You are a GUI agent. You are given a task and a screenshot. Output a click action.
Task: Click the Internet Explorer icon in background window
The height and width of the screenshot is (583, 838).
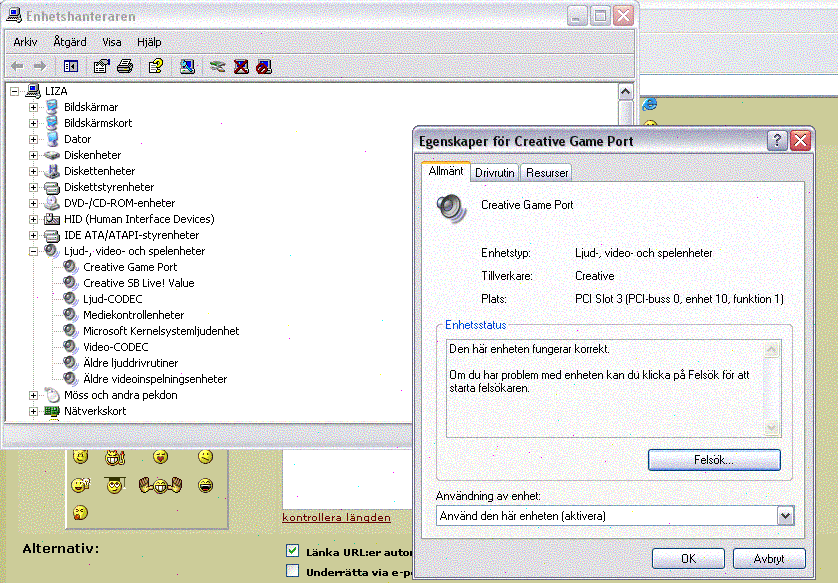coord(650,104)
